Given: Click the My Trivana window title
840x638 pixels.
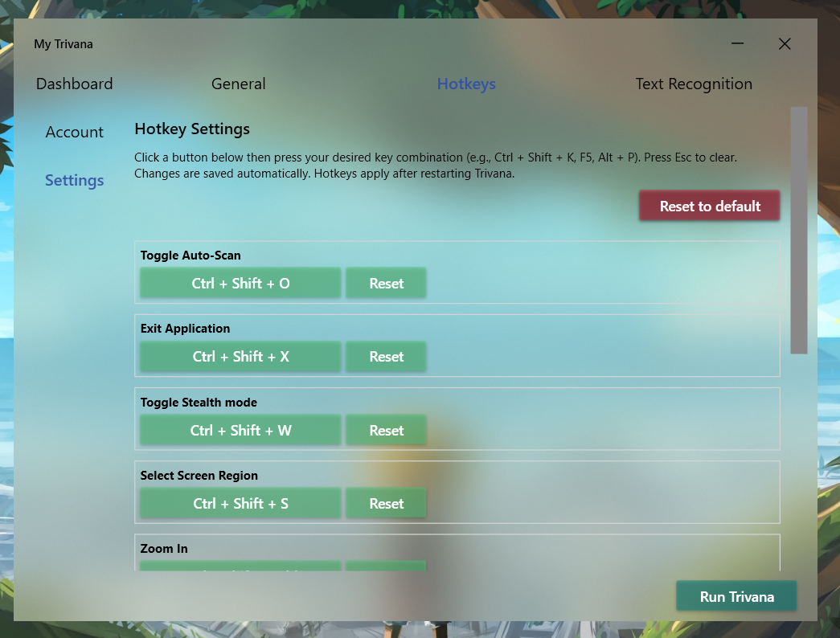Looking at the screenshot, I should (x=64, y=44).
